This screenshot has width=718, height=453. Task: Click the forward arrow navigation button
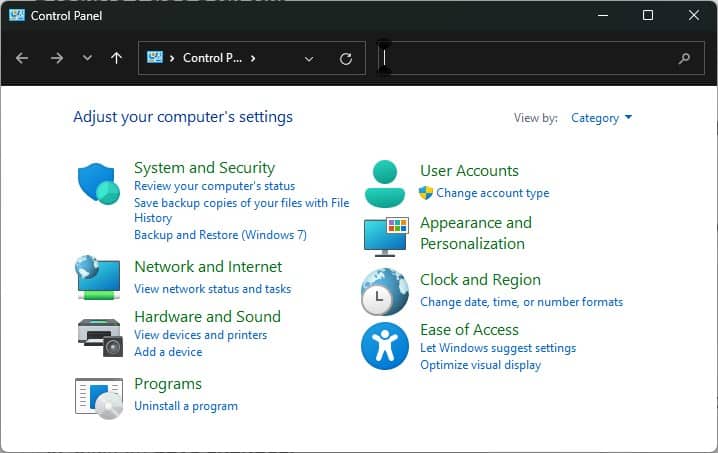[57, 58]
